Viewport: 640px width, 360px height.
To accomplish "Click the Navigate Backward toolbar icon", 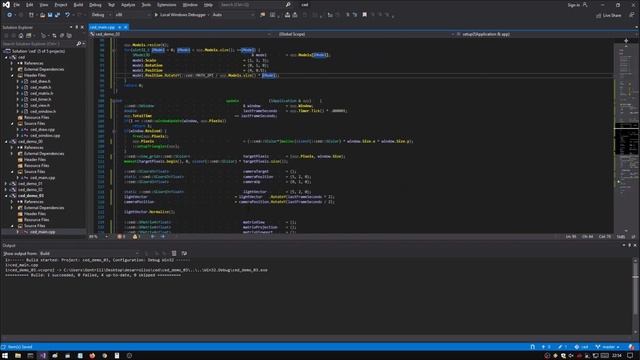I will (x=9, y=15).
